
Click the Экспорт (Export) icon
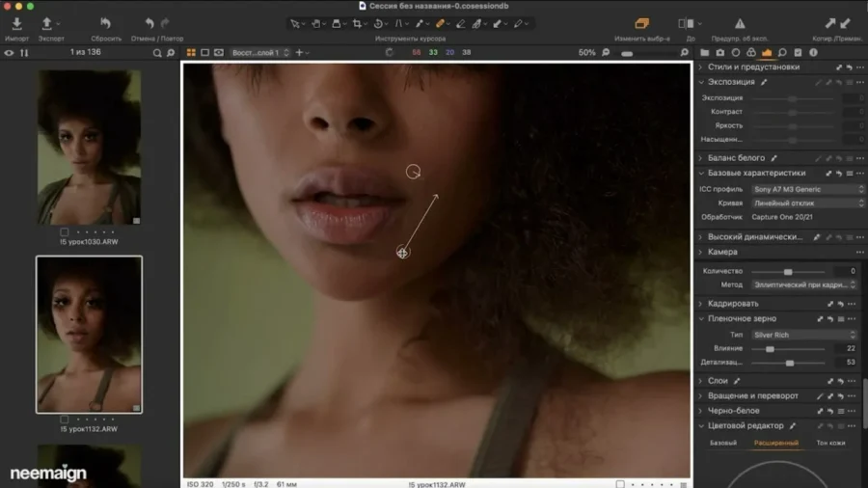tap(46, 23)
